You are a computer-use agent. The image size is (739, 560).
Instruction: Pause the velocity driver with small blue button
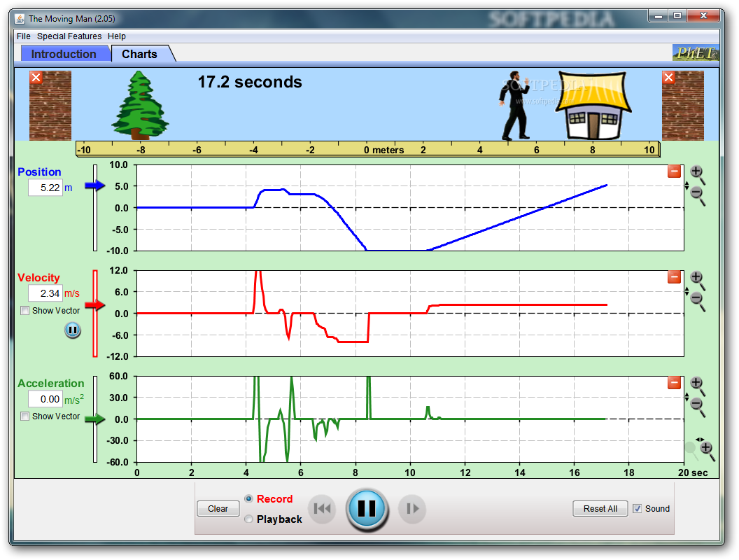coord(73,330)
